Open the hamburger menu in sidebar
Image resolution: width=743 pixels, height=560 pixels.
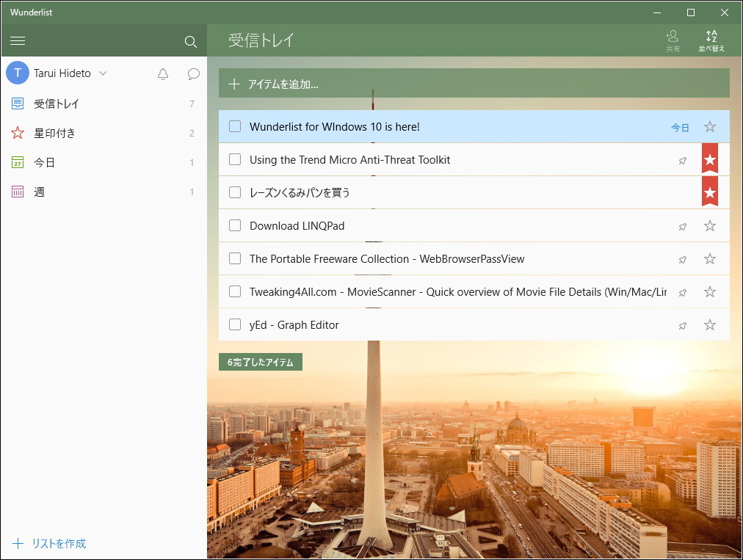click(18, 41)
